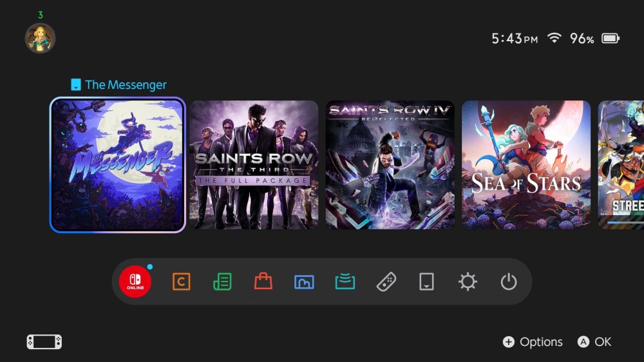Click the Options button
The image size is (644, 362).
tap(533, 342)
